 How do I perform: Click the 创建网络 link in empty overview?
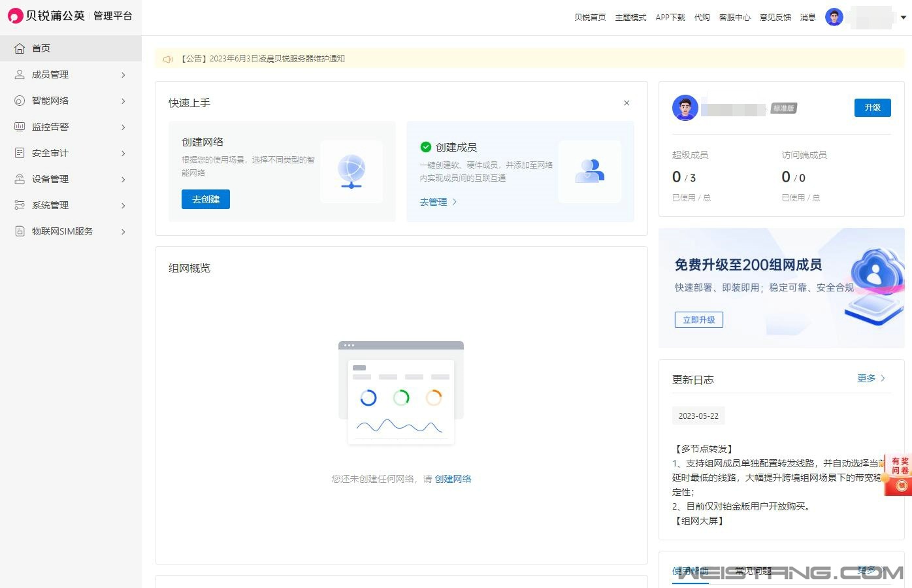(453, 479)
